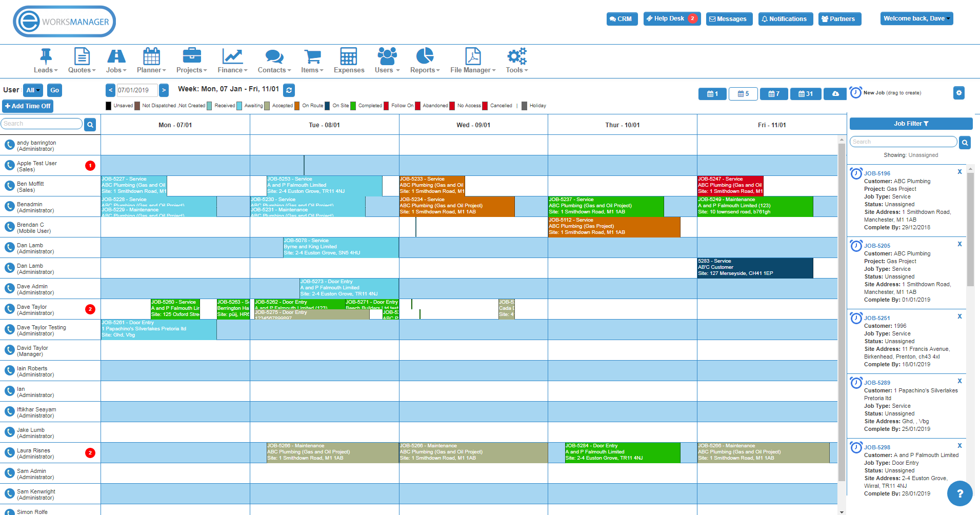Image resolution: width=980 pixels, height=515 pixels.
Task: Open the planner settings gear icon
Action: (x=959, y=93)
